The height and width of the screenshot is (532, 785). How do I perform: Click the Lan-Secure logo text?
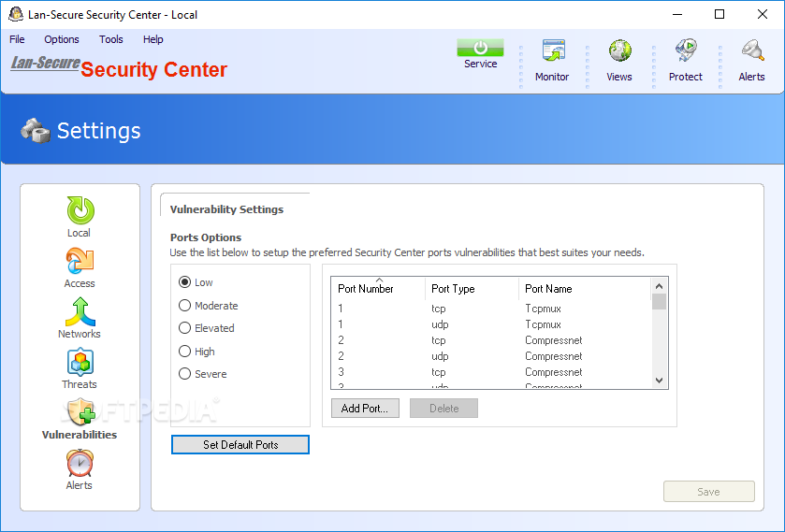46,63
